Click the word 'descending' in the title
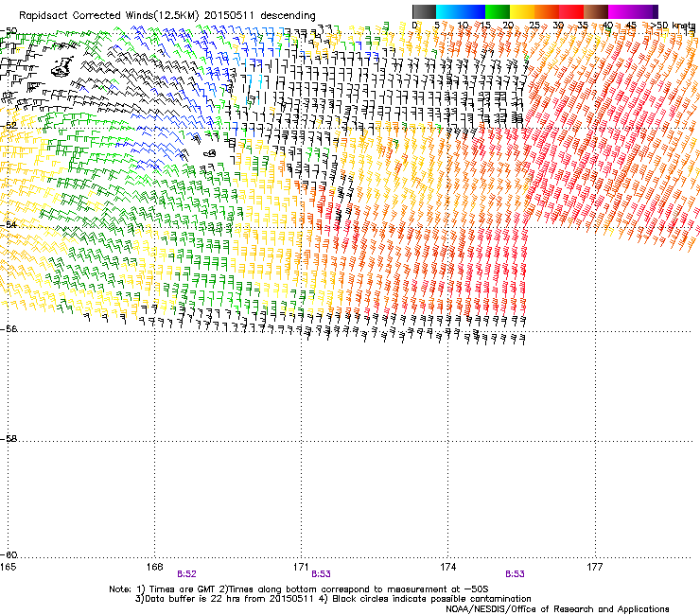The height and width of the screenshot is (615, 700). (288, 16)
